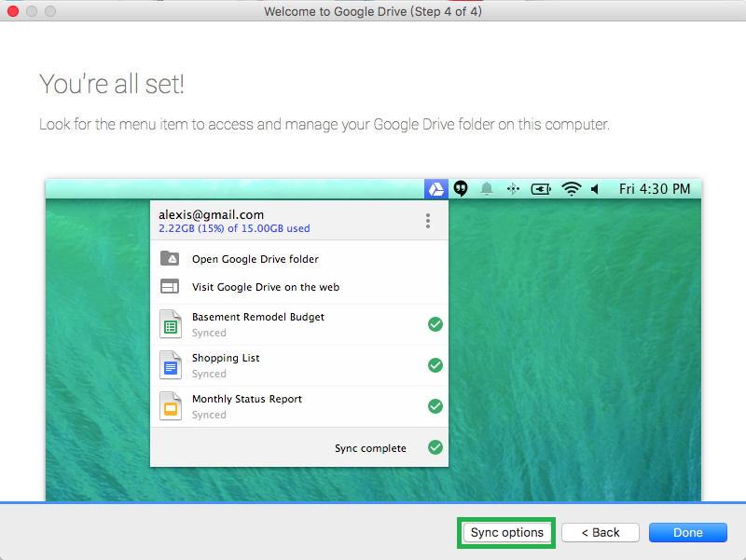Click the alexis@gmail.com account name
The width and height of the screenshot is (746, 560).
[x=212, y=215]
